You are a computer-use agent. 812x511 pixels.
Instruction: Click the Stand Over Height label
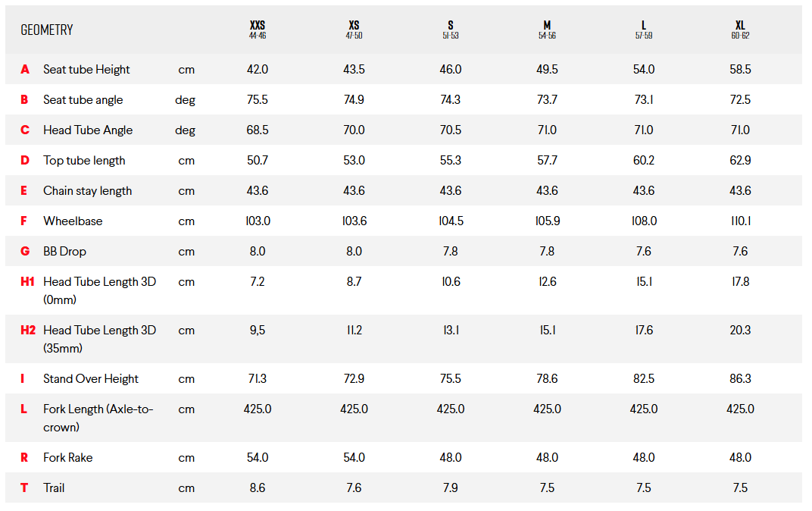pos(91,379)
